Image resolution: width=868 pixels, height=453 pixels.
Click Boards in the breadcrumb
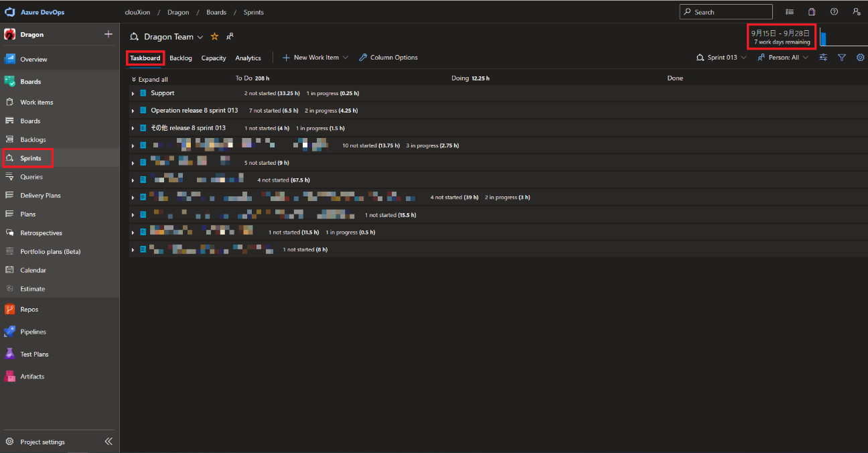coord(216,12)
